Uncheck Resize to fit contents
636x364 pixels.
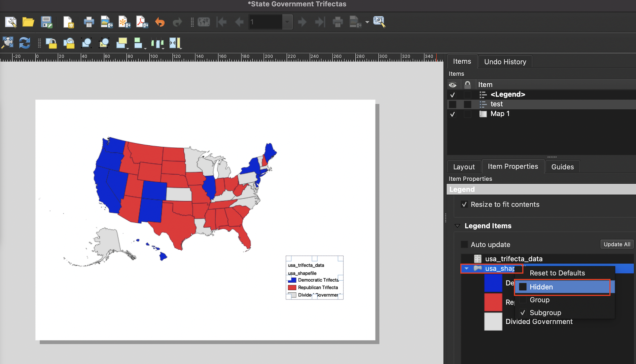pyautogui.click(x=464, y=205)
